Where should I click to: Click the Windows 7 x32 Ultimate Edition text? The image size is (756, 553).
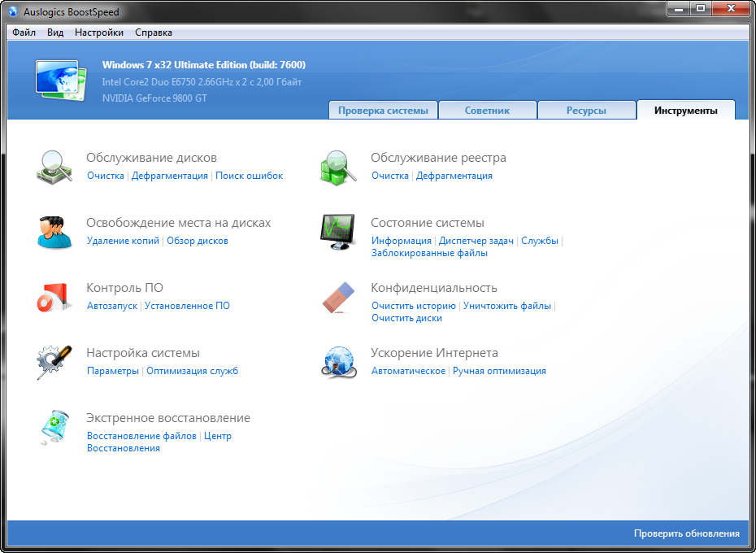204,65
